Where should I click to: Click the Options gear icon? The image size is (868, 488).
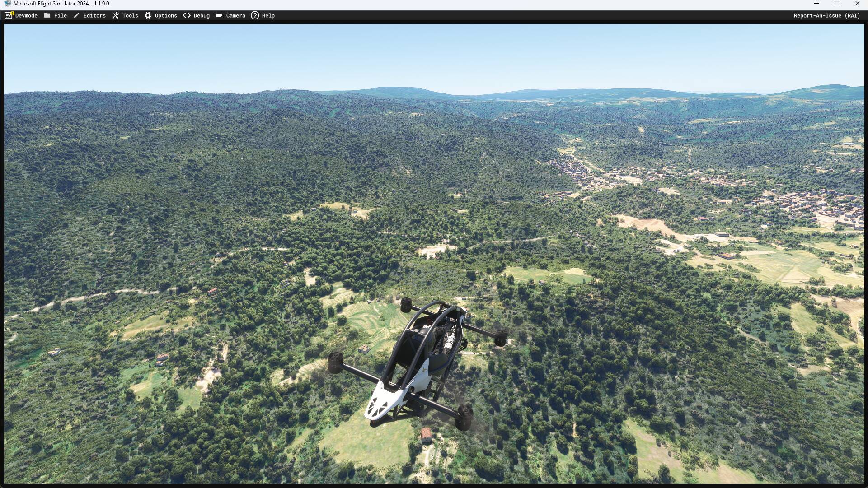148,15
